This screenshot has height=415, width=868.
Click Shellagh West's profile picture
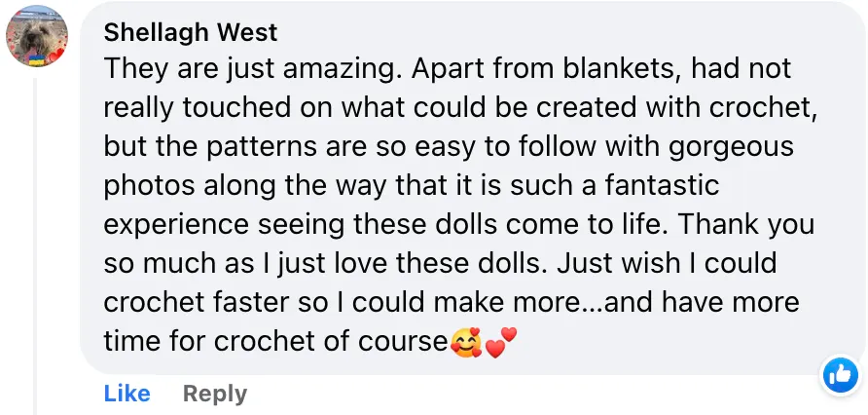(37, 36)
